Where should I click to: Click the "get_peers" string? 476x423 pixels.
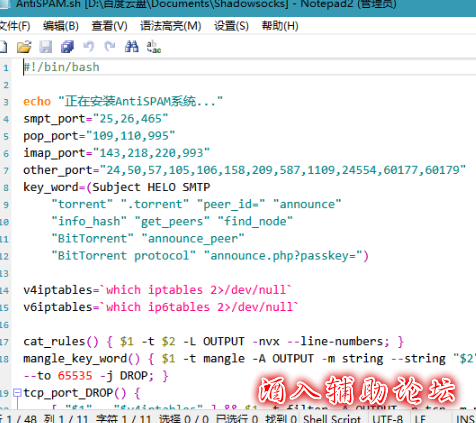172,221
